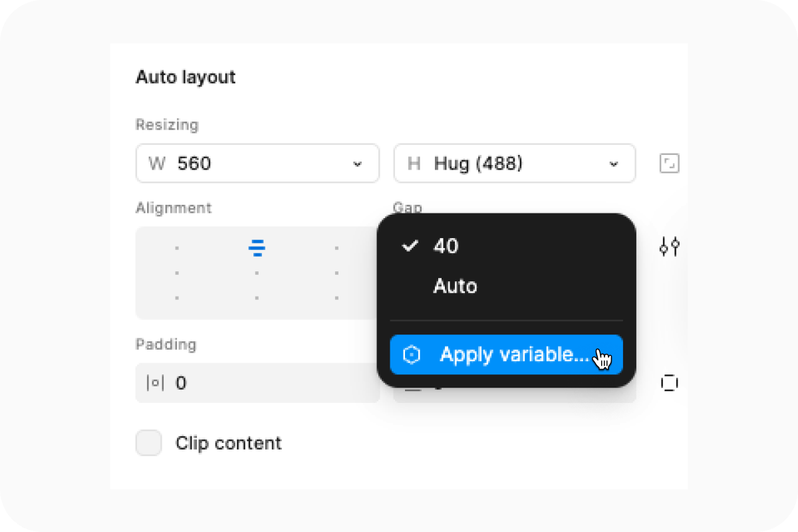Select the top-left alignment dot
Viewport: 798px width, 532px height.
tap(177, 248)
